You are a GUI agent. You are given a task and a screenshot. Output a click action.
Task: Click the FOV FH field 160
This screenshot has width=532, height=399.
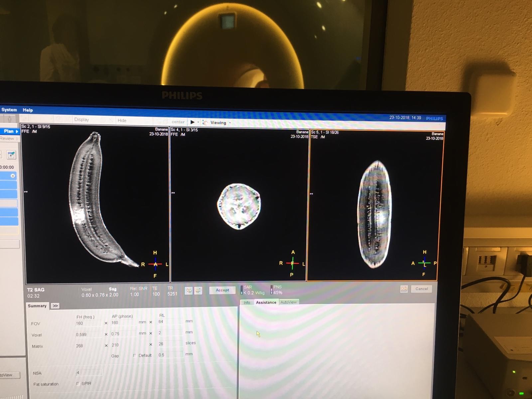click(88, 323)
